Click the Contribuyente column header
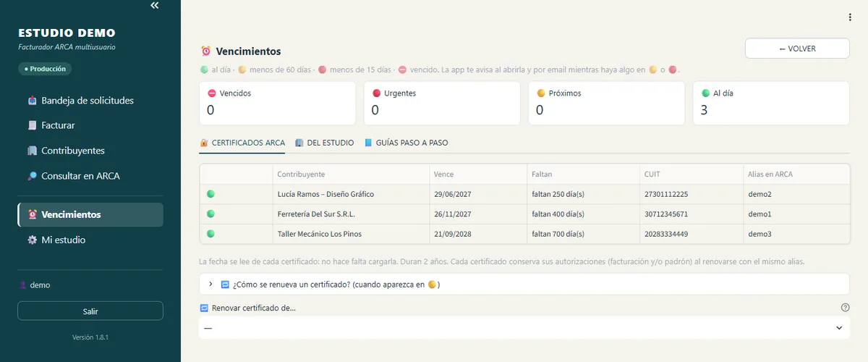This screenshot has width=868, height=362. coord(350,174)
